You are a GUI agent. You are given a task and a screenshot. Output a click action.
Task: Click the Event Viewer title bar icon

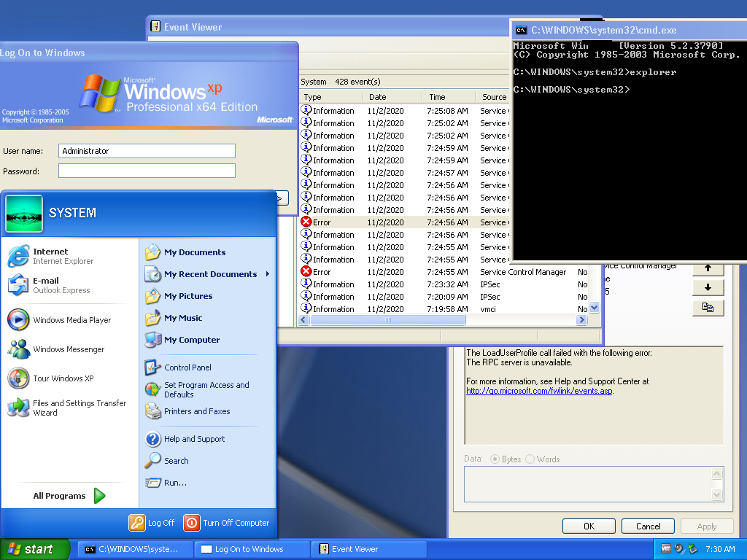pyautogui.click(x=155, y=27)
